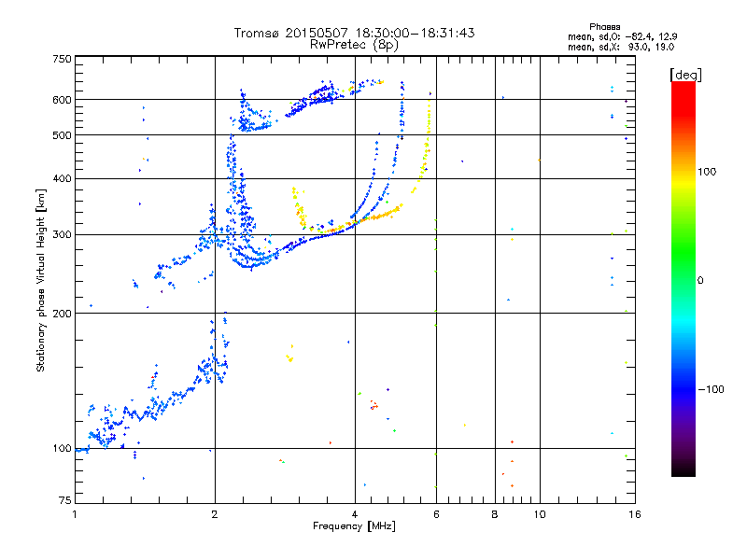This screenshot has width=747, height=560.
Task: Click the y-axis label '400'
Action: coord(62,178)
